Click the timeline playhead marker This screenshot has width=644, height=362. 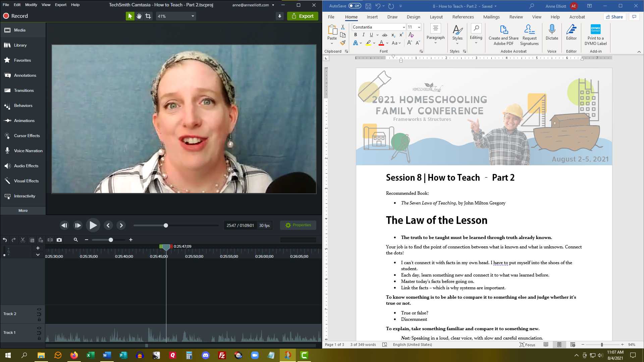click(x=166, y=247)
